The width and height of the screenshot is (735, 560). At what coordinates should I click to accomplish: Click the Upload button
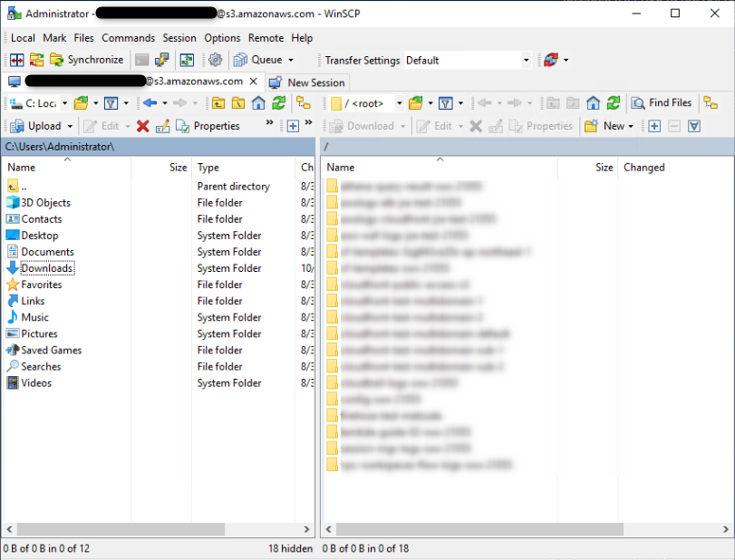[36, 126]
